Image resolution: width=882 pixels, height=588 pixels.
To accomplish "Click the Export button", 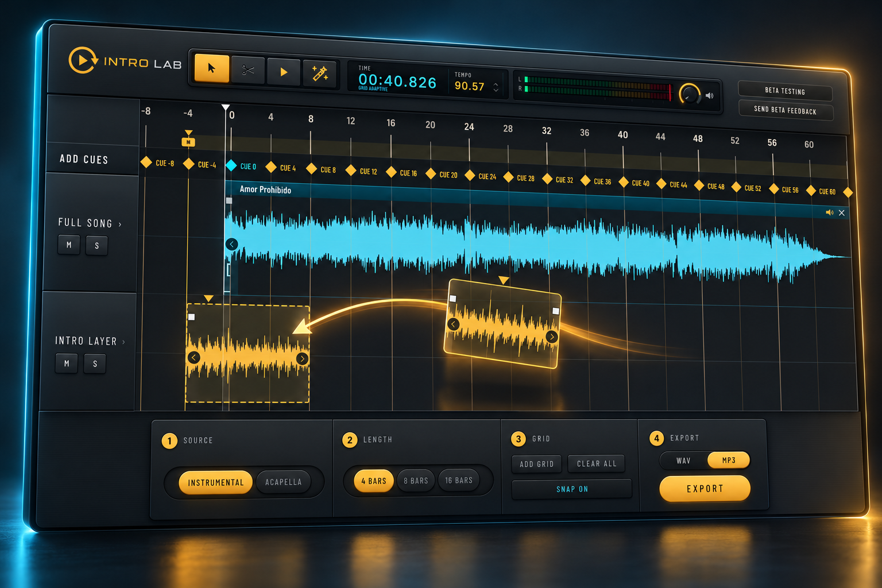I will click(x=705, y=489).
